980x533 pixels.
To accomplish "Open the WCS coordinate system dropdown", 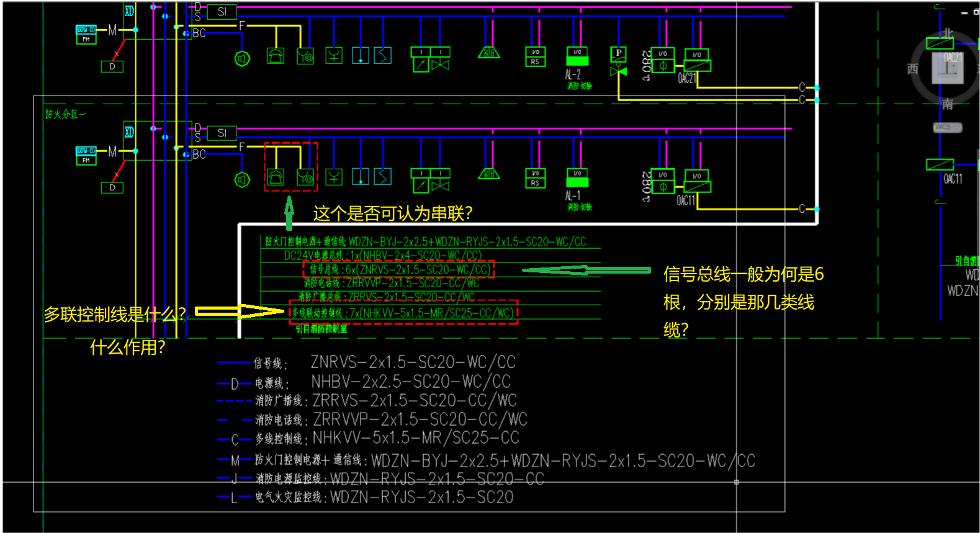I will [948, 127].
